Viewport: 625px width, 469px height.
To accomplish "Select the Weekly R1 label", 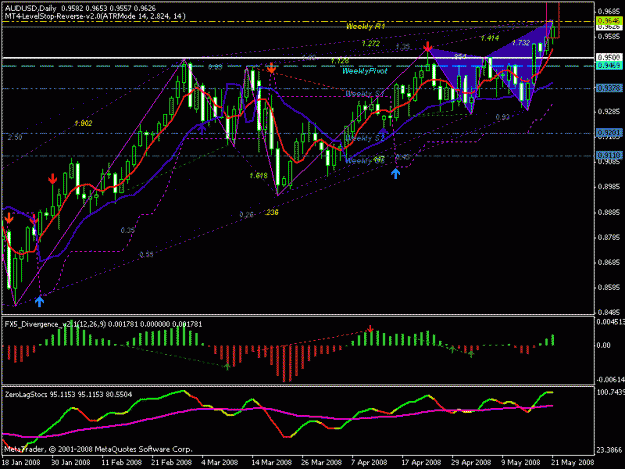I will pyautogui.click(x=365, y=26).
